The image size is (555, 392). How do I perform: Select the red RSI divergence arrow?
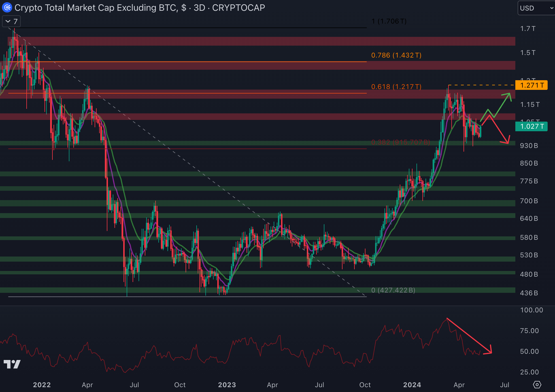tap(469, 336)
